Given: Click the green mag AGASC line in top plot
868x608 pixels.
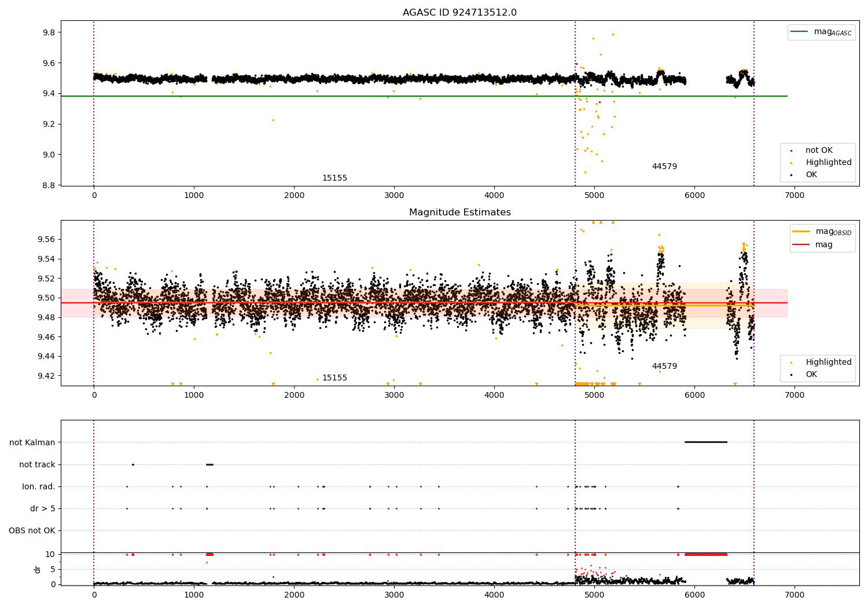Looking at the screenshot, I should tap(424, 96).
